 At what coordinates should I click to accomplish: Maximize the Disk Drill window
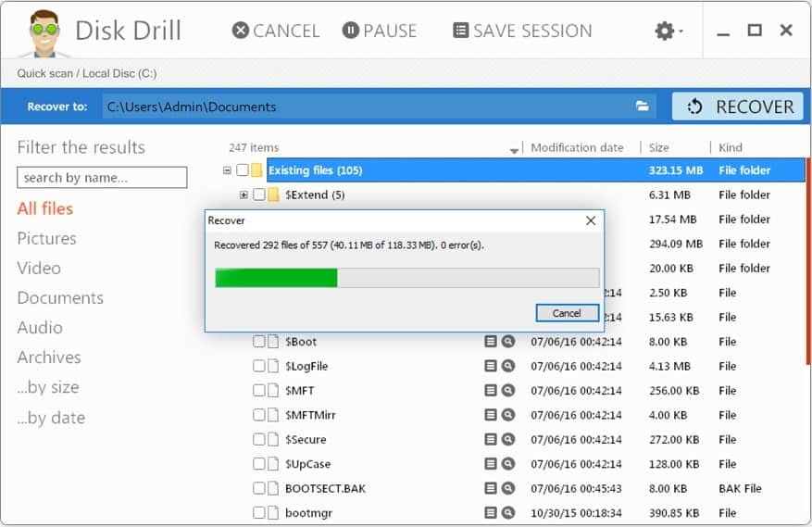(x=755, y=31)
